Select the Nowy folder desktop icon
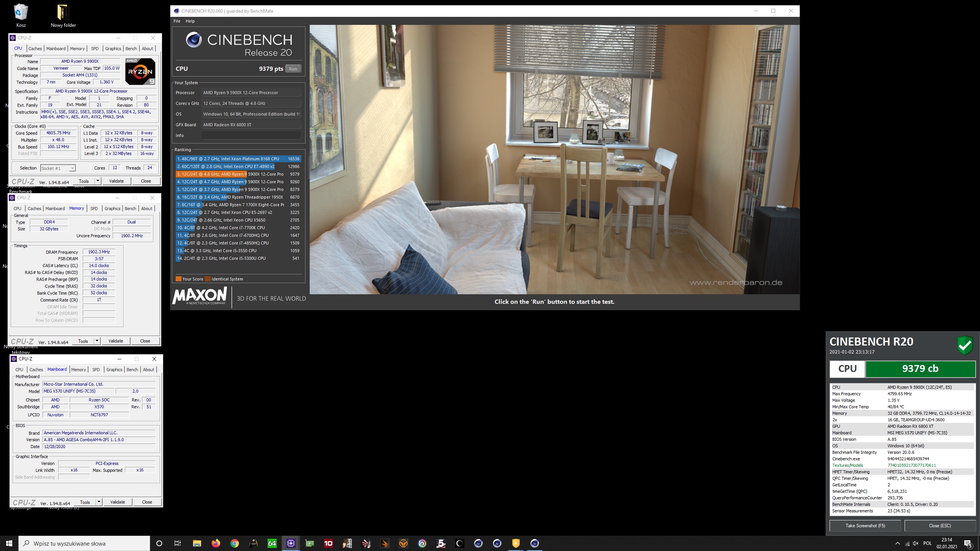 tap(63, 15)
